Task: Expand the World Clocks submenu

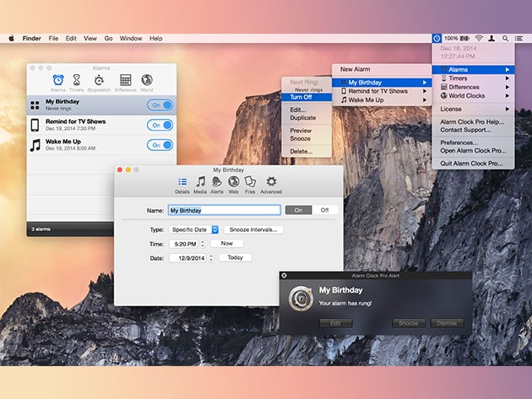Action: 473,96
